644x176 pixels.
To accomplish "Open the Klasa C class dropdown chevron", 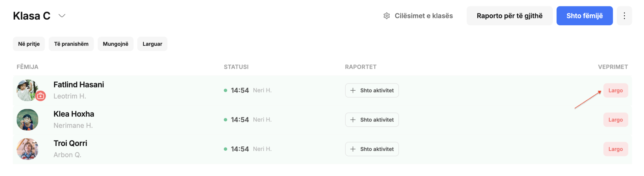I will [x=62, y=16].
